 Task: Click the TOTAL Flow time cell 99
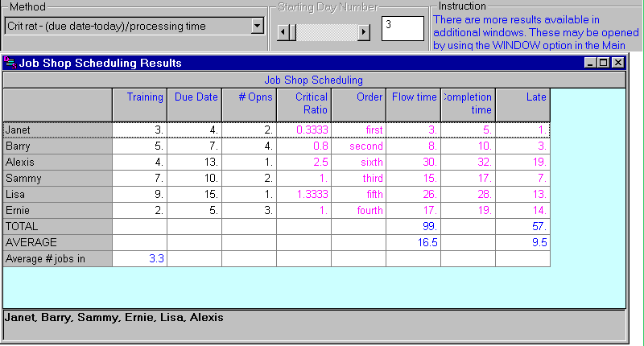point(414,227)
